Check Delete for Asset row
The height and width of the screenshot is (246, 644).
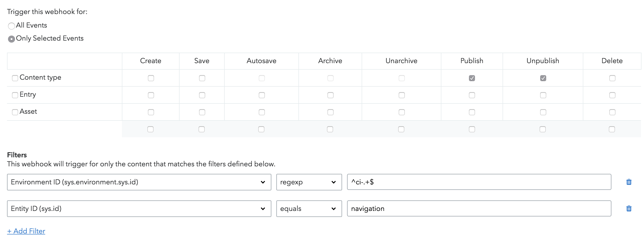point(612,112)
